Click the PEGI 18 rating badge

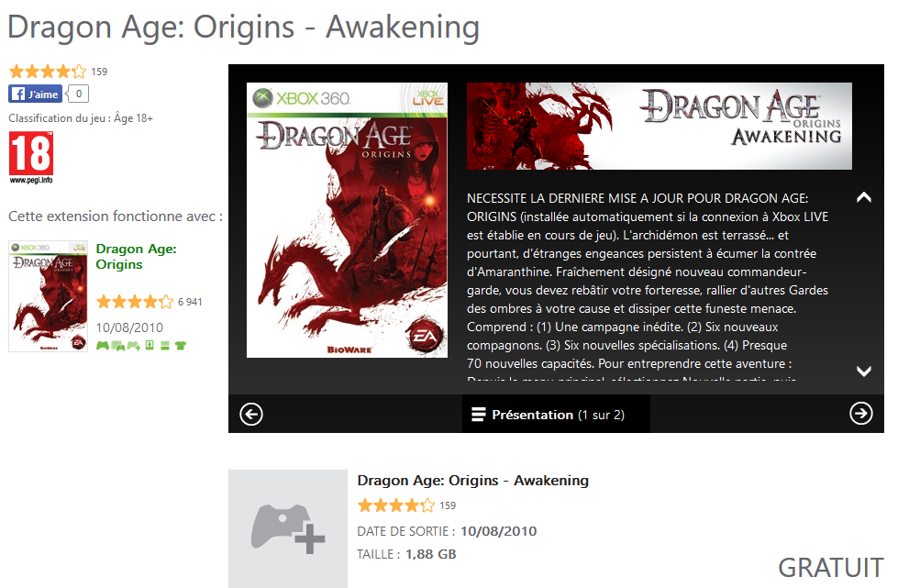[31, 157]
